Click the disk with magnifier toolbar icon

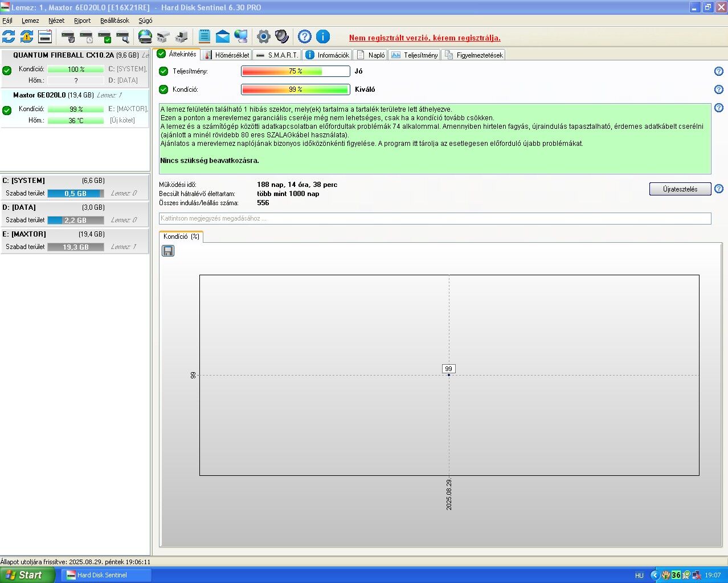click(x=122, y=37)
